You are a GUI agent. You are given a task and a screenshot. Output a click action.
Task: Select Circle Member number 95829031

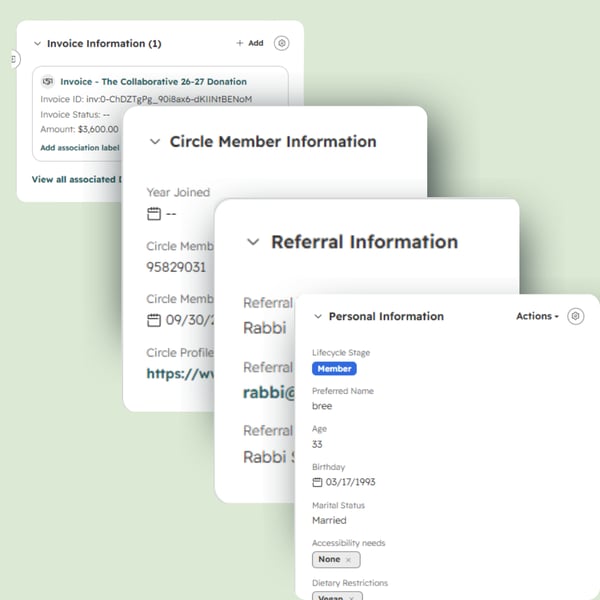(x=176, y=267)
